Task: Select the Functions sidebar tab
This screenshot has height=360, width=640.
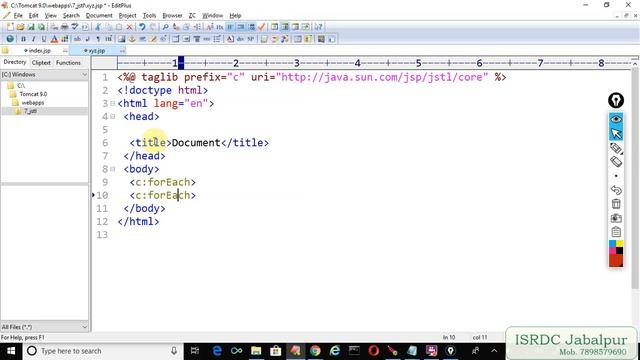Action: [68, 62]
